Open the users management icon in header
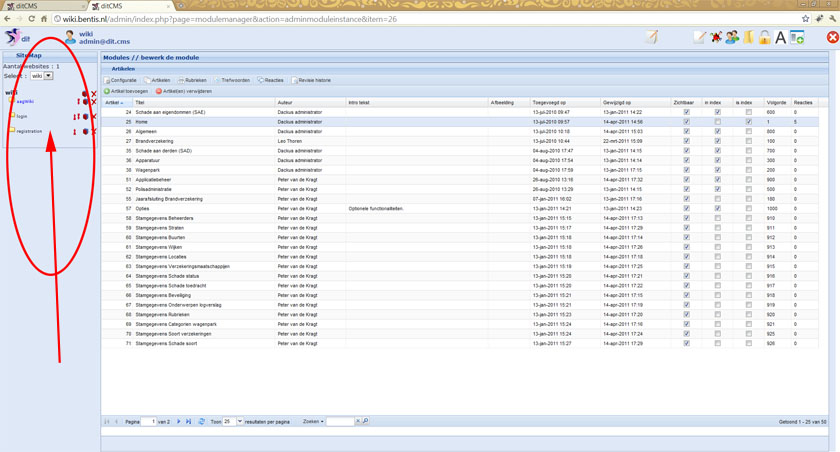 click(732, 38)
